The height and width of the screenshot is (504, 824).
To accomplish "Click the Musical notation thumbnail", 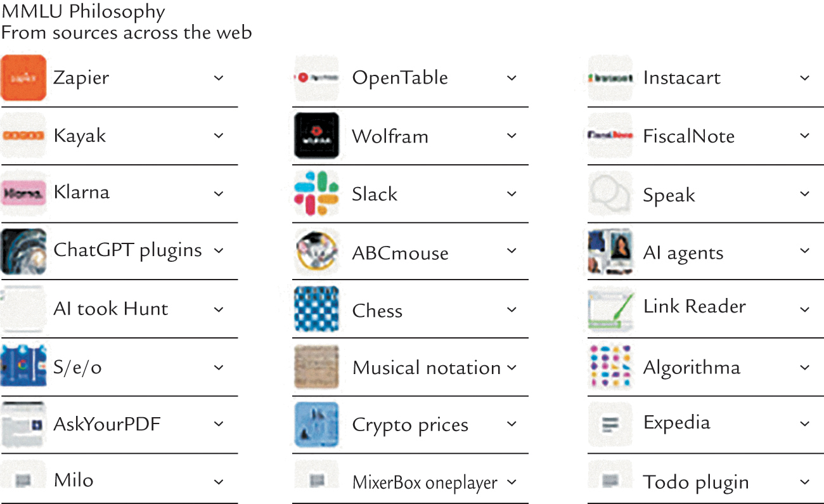I will [317, 367].
